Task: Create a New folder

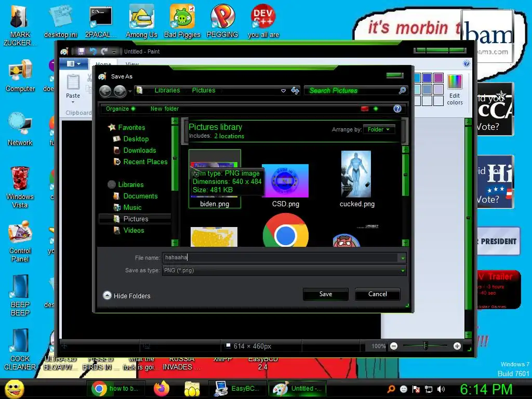Action: click(x=165, y=109)
